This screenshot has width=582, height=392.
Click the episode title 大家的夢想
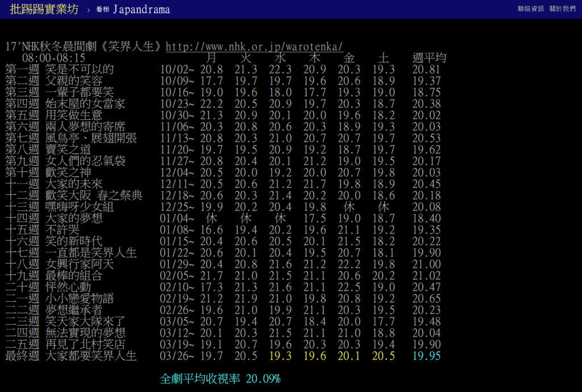tap(74, 218)
